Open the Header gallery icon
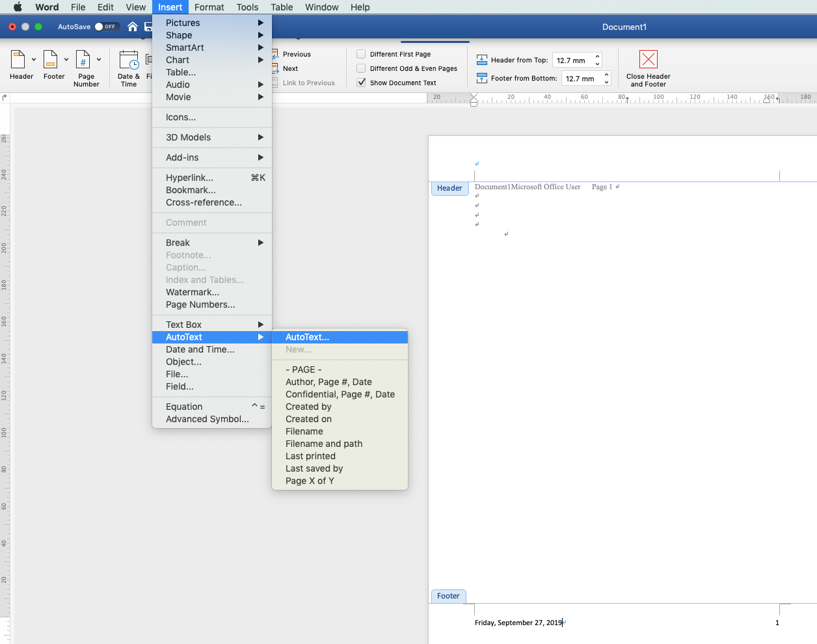Viewport: 817px width, 644px height. click(x=18, y=60)
